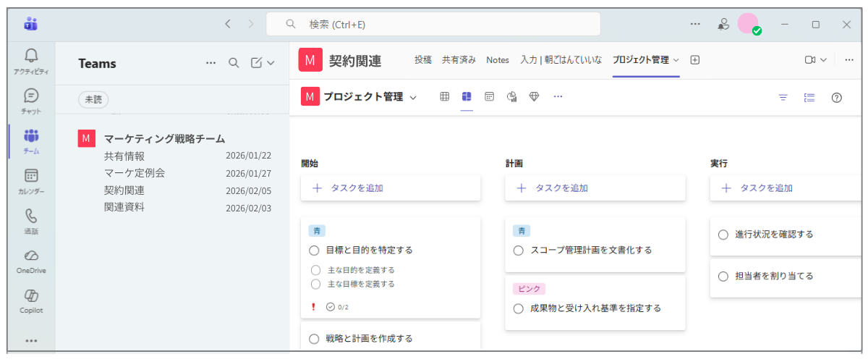Open the profile avatar menu

(x=749, y=24)
